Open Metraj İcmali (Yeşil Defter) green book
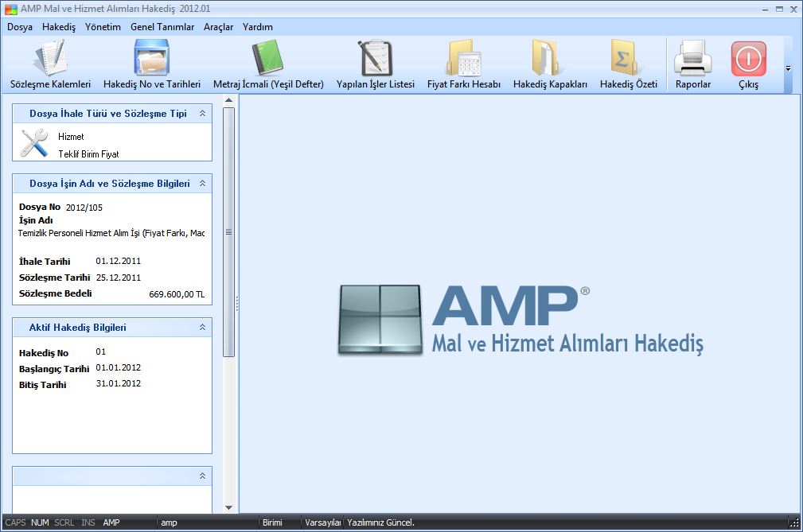The width and height of the screenshot is (803, 532). coord(268,64)
